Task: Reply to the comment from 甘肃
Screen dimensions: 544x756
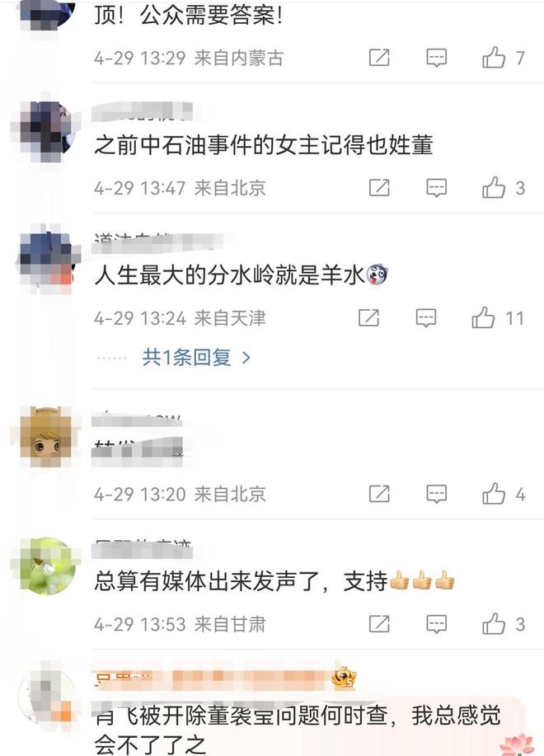Action: (437, 624)
